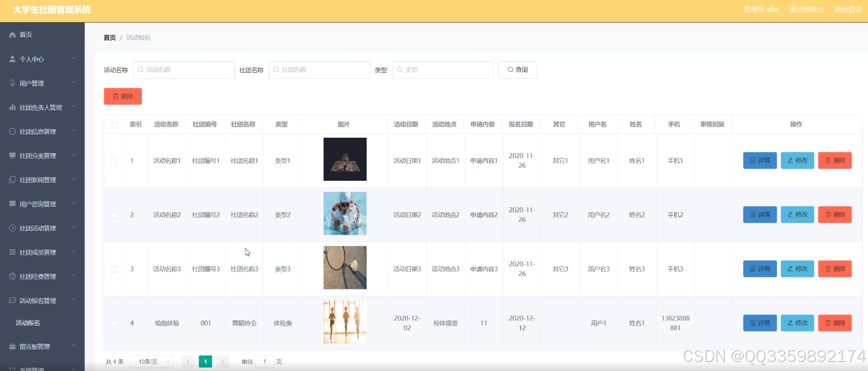Viewport: 868px width, 371px height.
Task: Click the bar chart icon beside 社团负责人管理
Action: 13,107
